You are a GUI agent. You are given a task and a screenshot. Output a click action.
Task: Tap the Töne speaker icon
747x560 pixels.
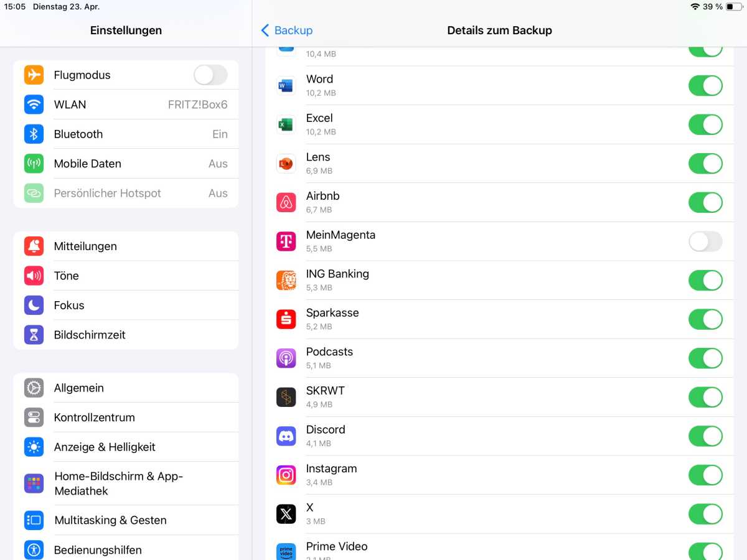[34, 276]
